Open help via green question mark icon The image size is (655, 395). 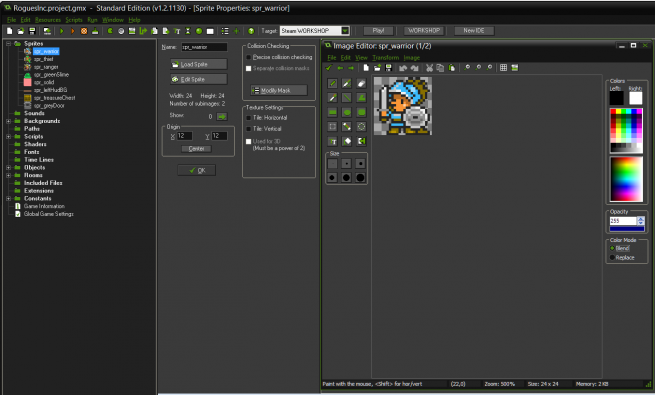(251, 31)
